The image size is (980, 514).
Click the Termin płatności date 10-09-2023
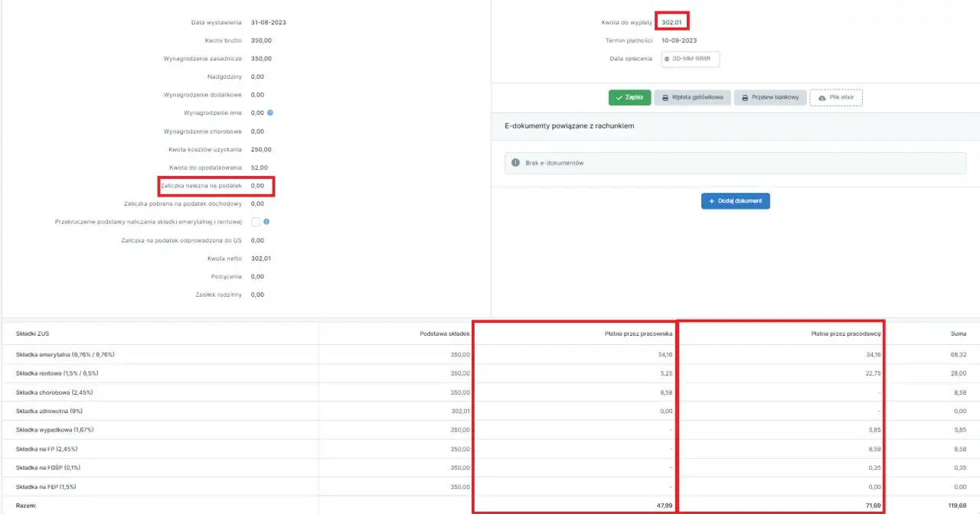click(679, 41)
